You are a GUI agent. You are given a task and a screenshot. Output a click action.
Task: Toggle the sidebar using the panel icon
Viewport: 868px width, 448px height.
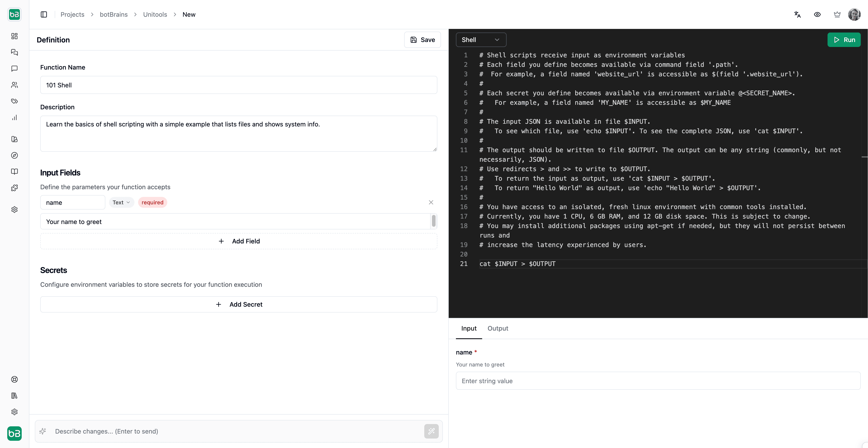44,14
